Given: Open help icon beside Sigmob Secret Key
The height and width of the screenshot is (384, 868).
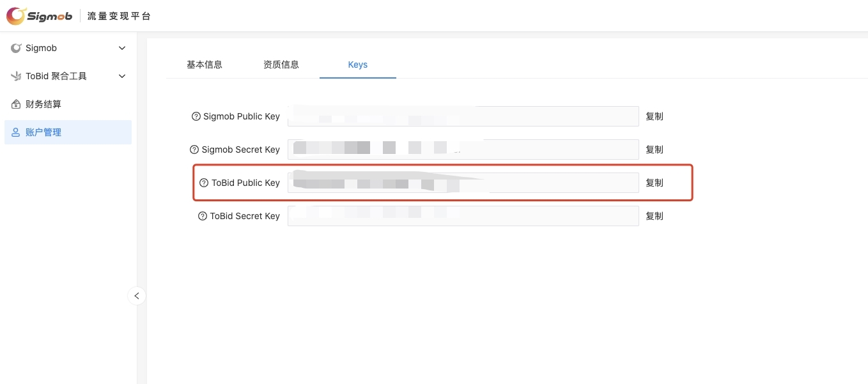Looking at the screenshot, I should click(195, 150).
